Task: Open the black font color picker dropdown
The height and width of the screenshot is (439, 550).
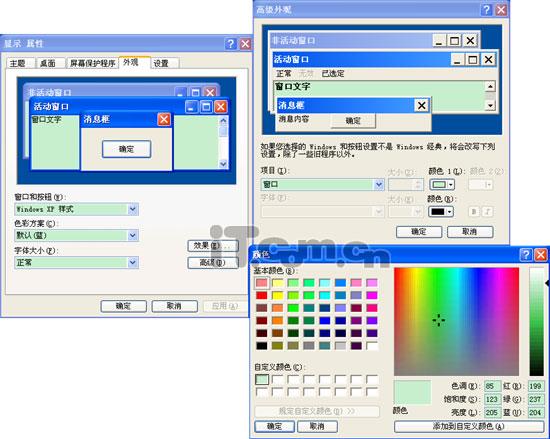Action: (x=441, y=211)
